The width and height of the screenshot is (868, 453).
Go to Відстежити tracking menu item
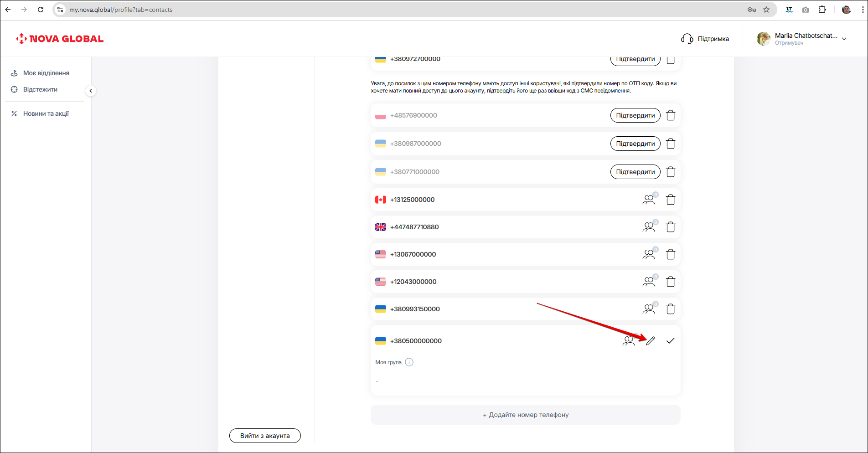(x=40, y=89)
